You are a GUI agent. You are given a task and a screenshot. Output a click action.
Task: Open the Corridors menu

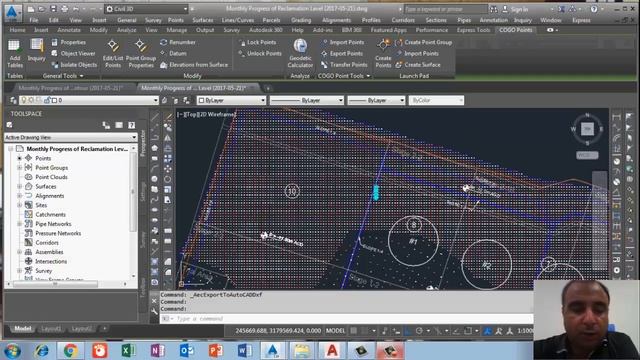coord(403,20)
